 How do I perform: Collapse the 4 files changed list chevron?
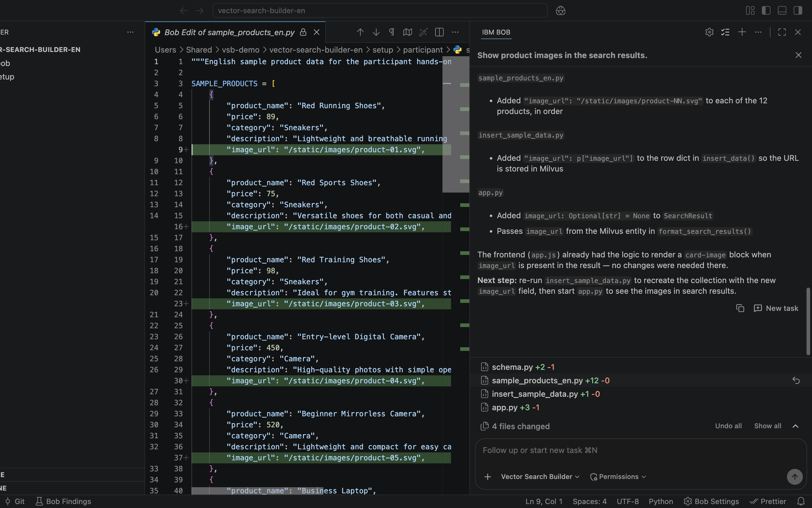point(796,426)
